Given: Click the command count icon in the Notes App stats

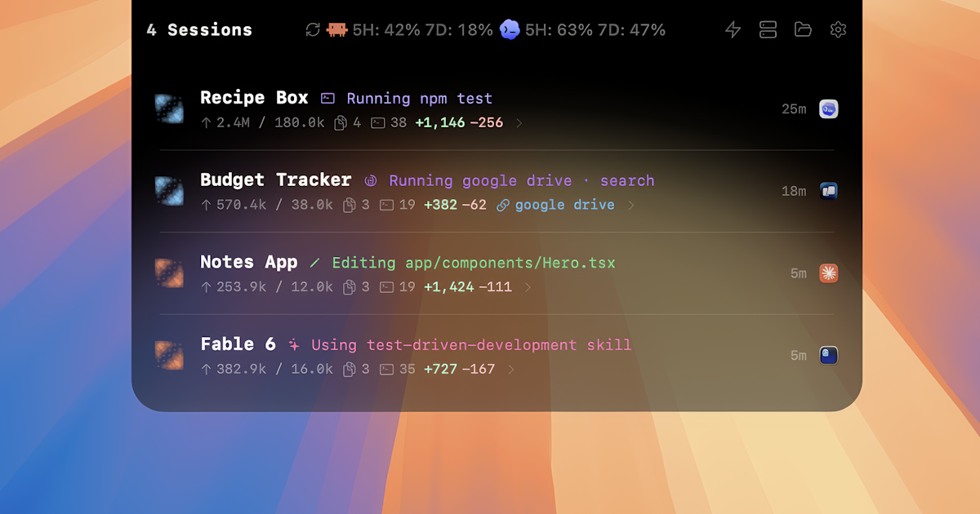Looking at the screenshot, I should click(386, 287).
